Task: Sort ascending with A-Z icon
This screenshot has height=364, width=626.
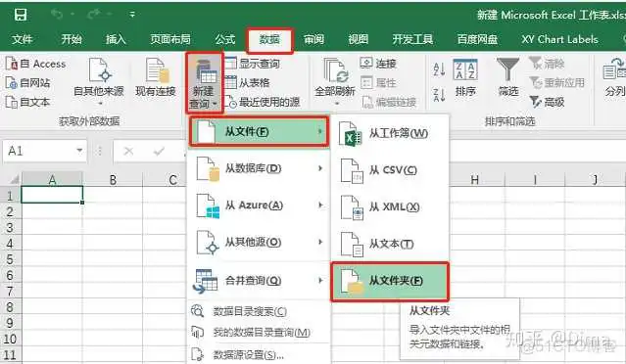Action: click(439, 69)
